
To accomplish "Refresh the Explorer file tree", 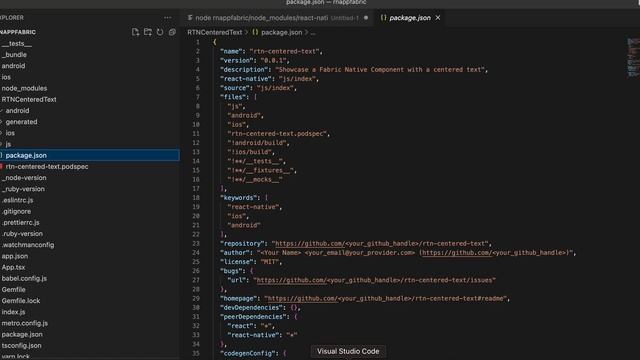I will click(160, 32).
